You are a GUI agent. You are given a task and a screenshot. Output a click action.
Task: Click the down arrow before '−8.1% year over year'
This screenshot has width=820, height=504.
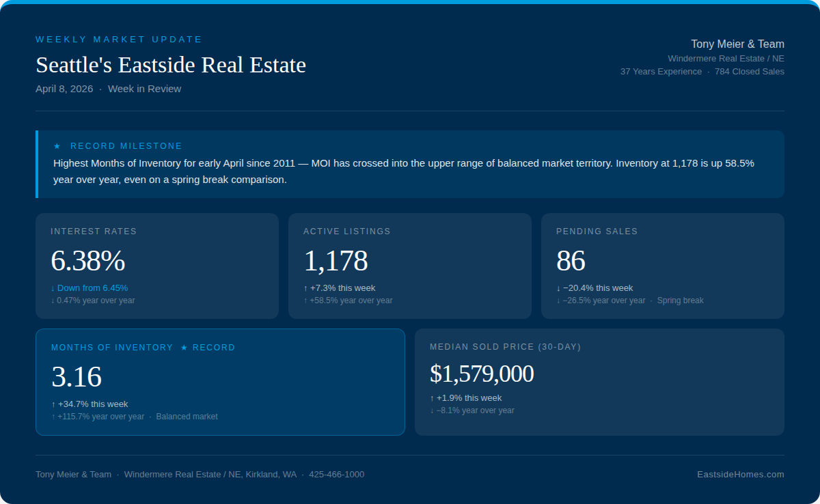(x=432, y=410)
